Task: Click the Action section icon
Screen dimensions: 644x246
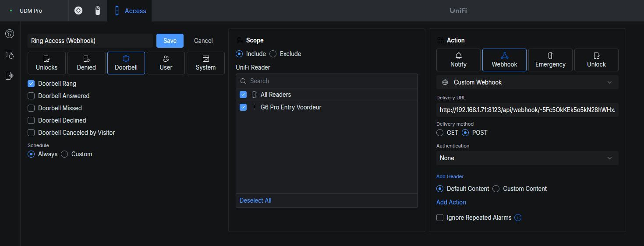Action: pyautogui.click(x=440, y=40)
